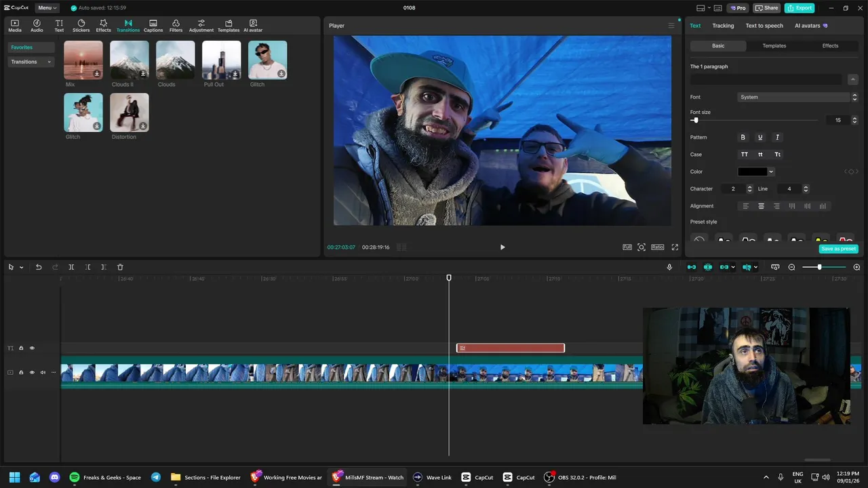
Task: Adjust the Character spacing stepper
Action: coord(749,189)
